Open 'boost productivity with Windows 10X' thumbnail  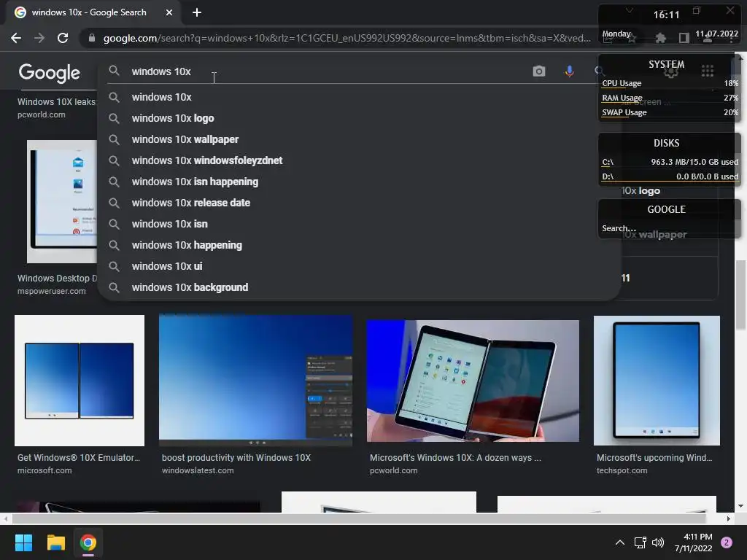coord(256,381)
